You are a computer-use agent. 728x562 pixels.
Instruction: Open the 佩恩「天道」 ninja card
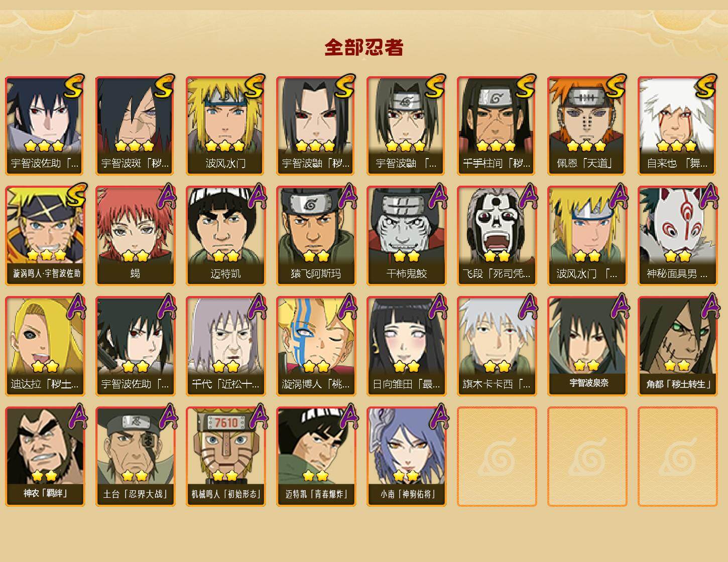coord(587,125)
